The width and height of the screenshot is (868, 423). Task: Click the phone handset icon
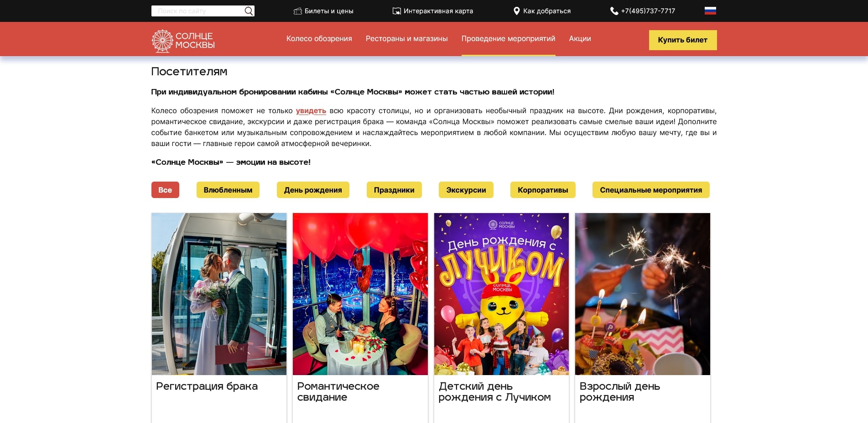tap(614, 11)
